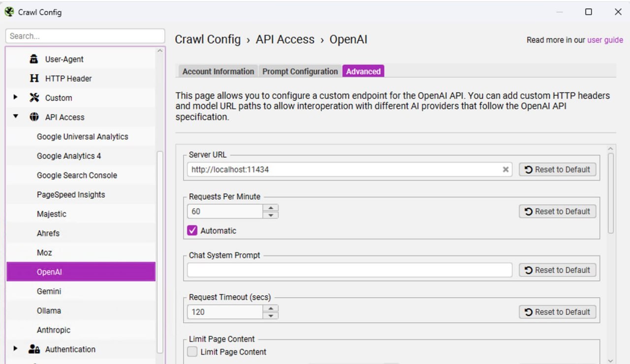Switch to the Account Information tab

[218, 71]
